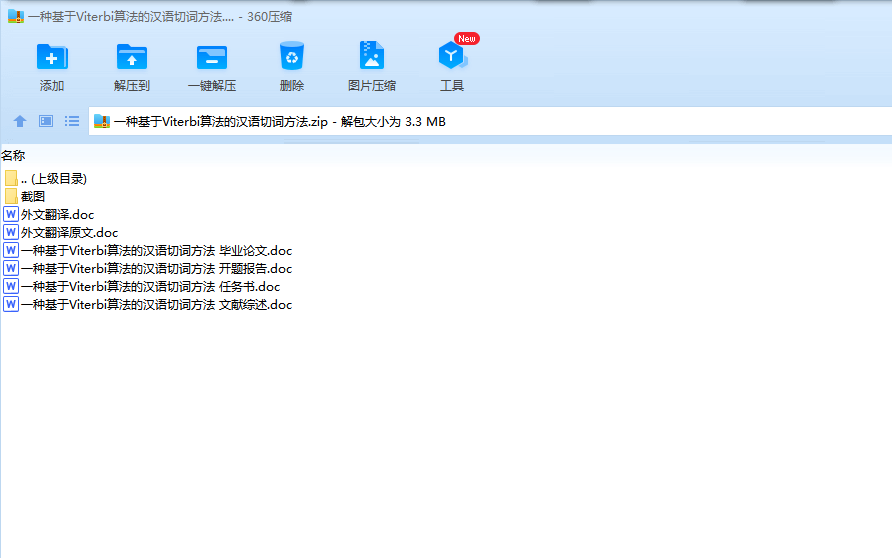
Task: Select the file name 外文翻译.doc
Action: click(57, 214)
